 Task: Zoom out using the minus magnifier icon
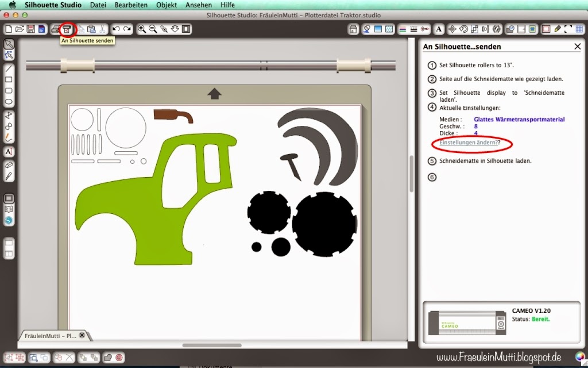click(x=153, y=29)
